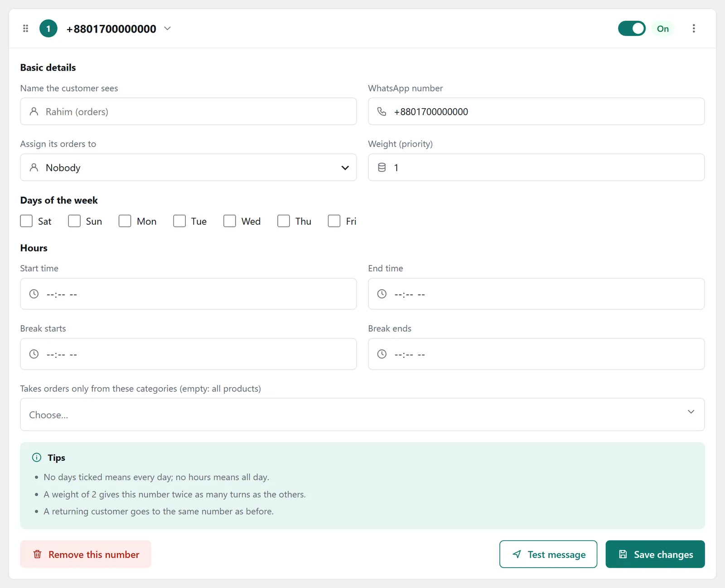Send a Test message
Image resolution: width=725 pixels, height=588 pixels.
click(x=548, y=554)
